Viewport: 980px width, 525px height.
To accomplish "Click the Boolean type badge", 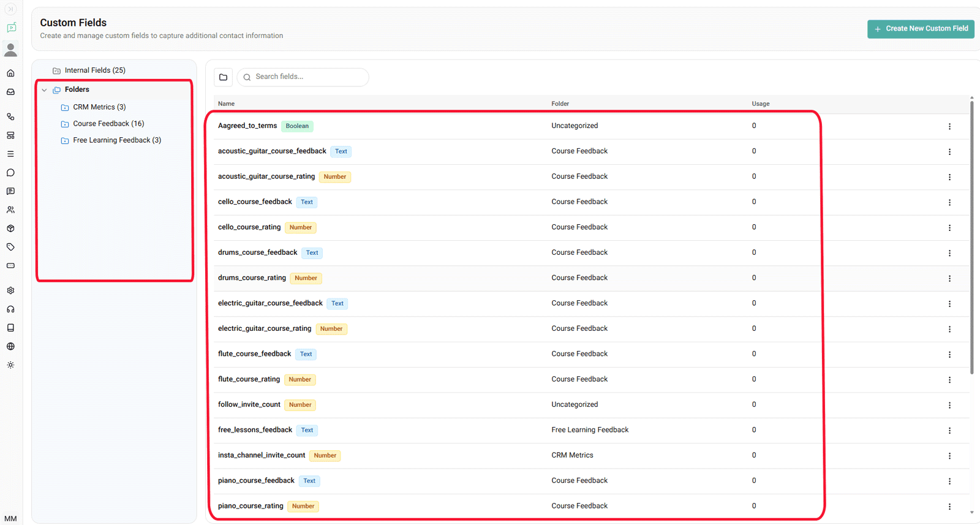I will point(297,126).
